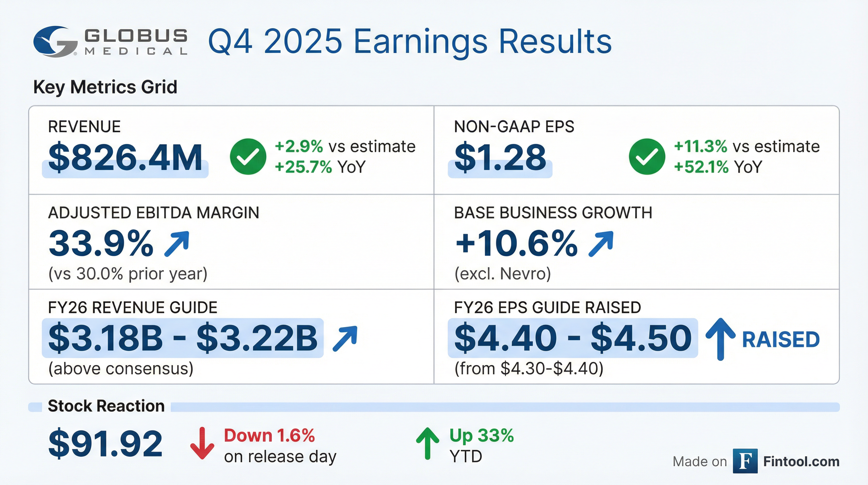The height and width of the screenshot is (485, 868).
Task: Click the Q4 2025 Earnings Results title
Action: tap(410, 42)
